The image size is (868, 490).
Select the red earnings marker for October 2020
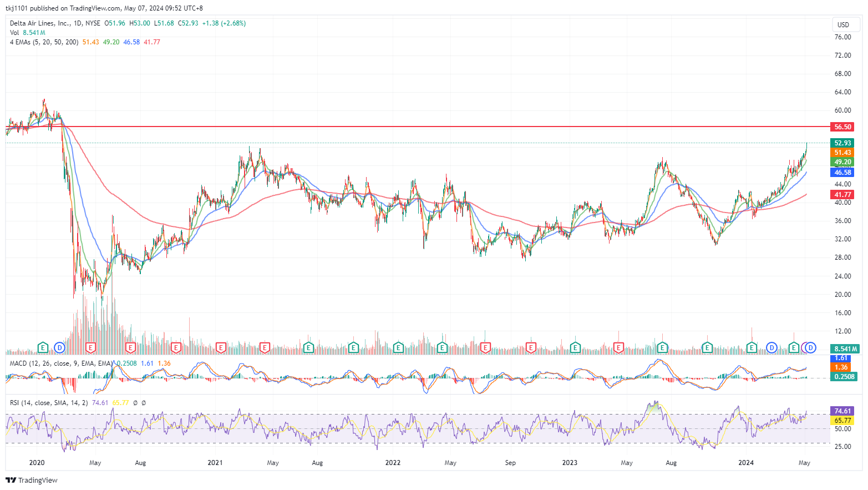click(176, 348)
